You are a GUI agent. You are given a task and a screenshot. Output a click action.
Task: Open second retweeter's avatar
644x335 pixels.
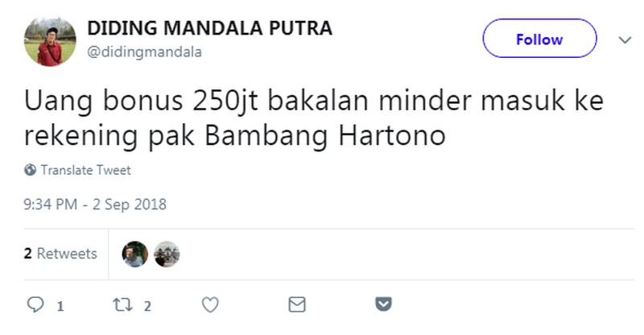pos(167,254)
